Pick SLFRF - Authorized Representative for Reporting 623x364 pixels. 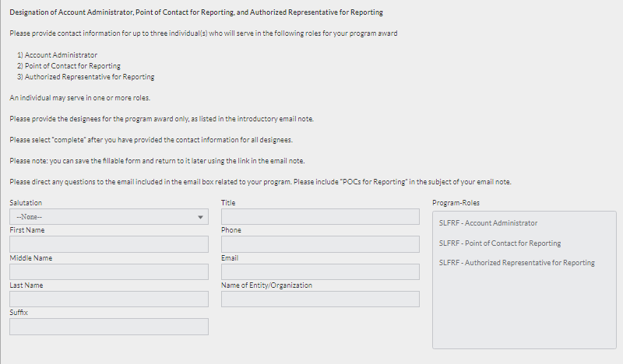pos(516,263)
